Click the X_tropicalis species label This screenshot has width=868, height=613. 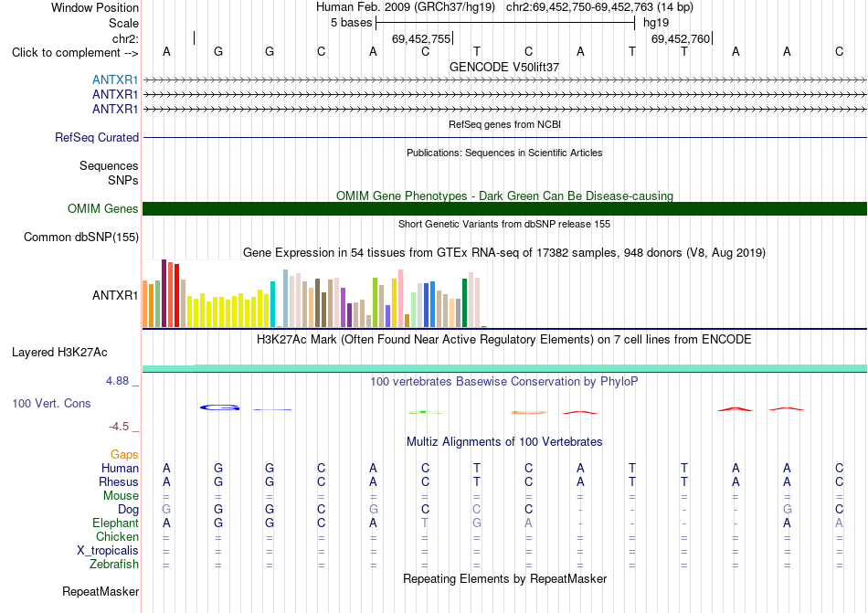(x=108, y=551)
